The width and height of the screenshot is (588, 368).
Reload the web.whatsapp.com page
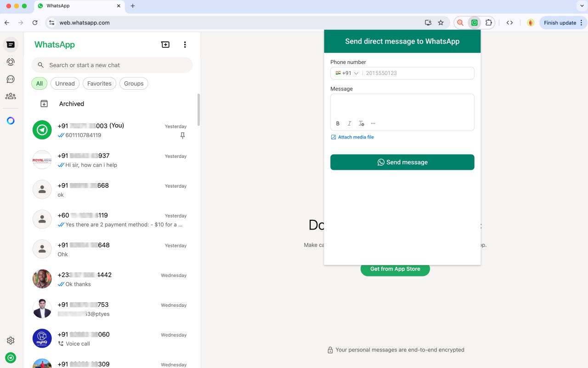pos(35,23)
